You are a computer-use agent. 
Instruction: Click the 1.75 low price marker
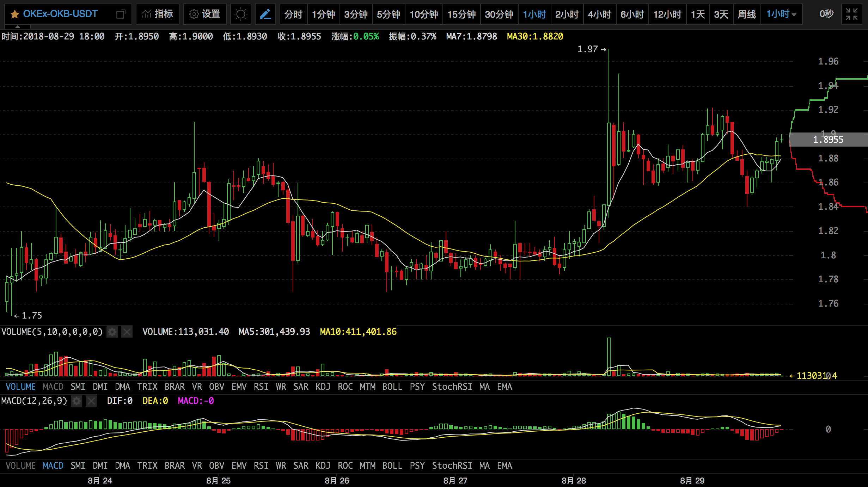[28, 315]
